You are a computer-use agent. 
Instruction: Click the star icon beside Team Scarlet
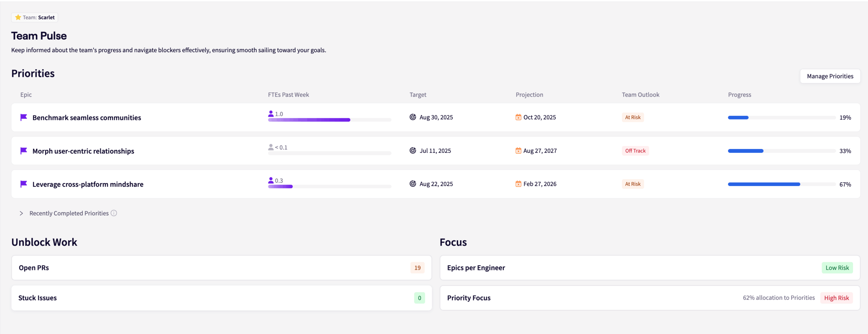click(18, 17)
